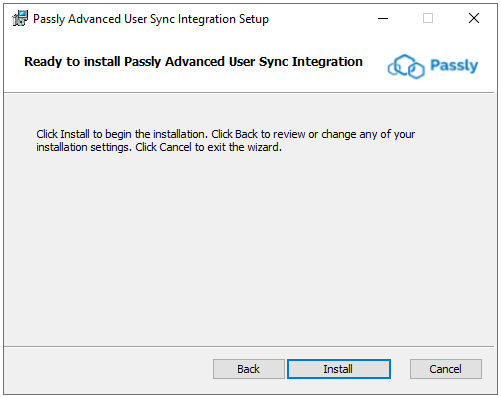Click the 'Click Install to begin the installation' text
Viewport: 501px width, 397px height.
(x=122, y=134)
